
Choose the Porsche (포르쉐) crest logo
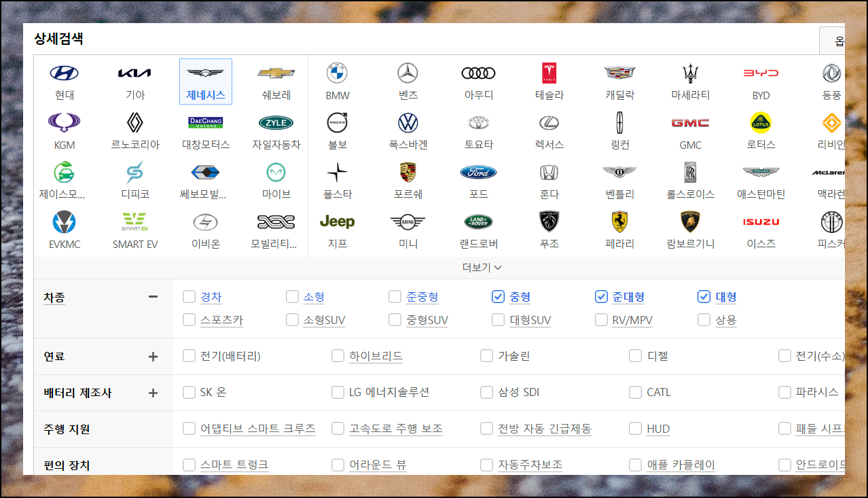[408, 172]
